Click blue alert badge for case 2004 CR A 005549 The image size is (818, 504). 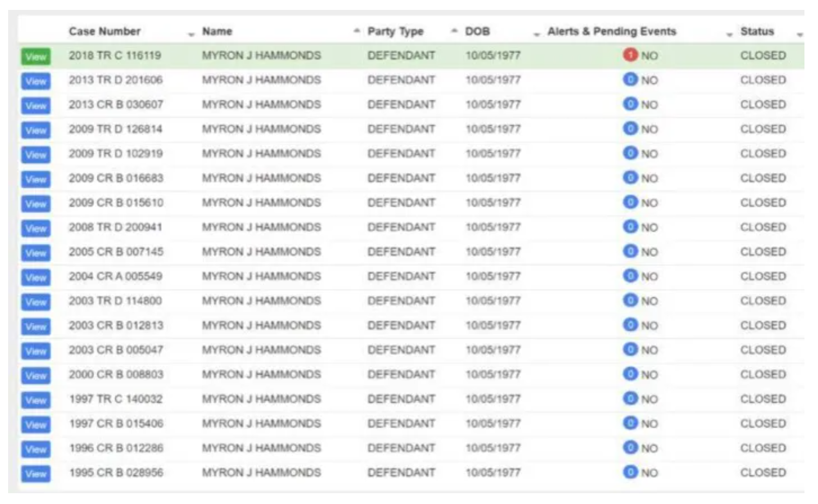coord(630,275)
